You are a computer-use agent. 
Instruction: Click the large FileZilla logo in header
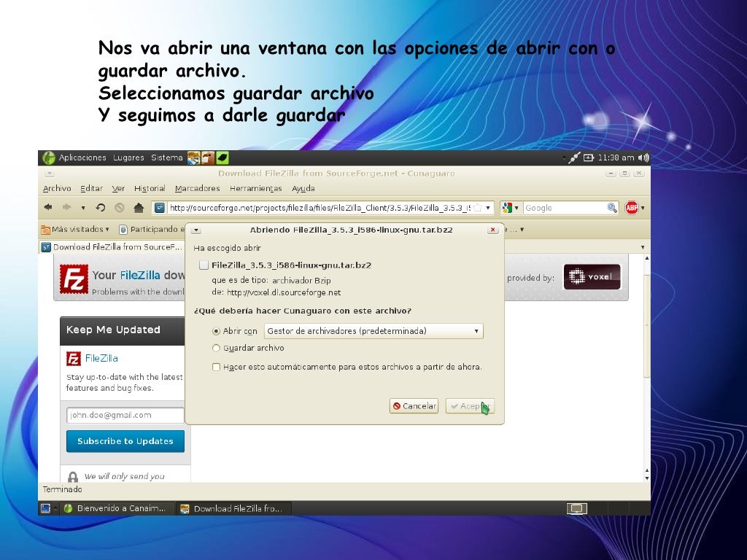coord(74,279)
